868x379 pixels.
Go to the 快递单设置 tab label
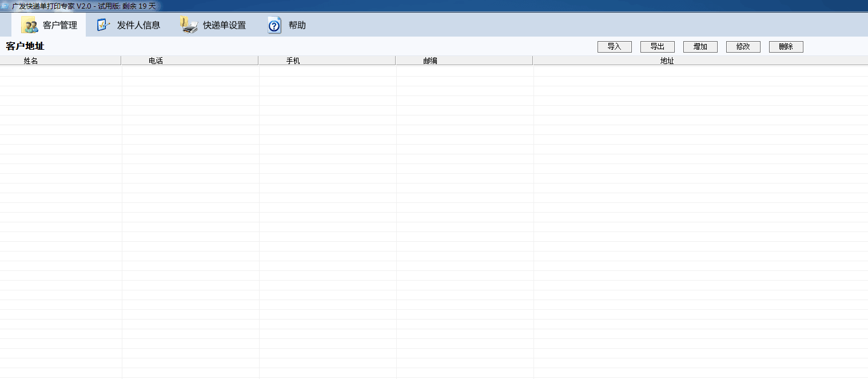(x=224, y=25)
